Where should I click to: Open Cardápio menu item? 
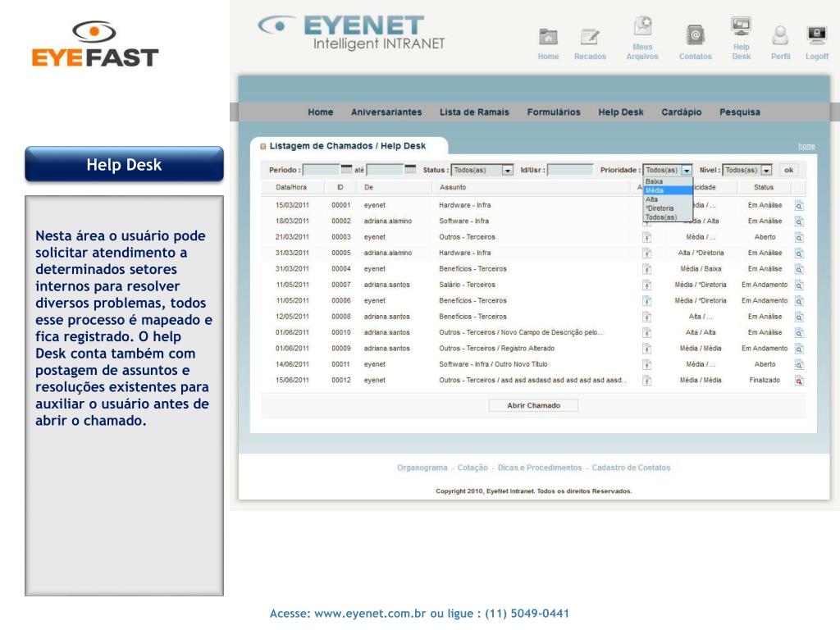coord(681,112)
